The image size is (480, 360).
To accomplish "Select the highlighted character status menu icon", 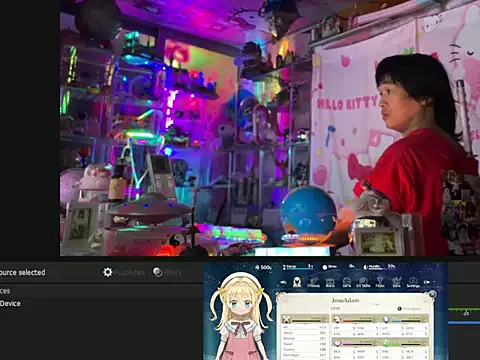I will point(297,282).
